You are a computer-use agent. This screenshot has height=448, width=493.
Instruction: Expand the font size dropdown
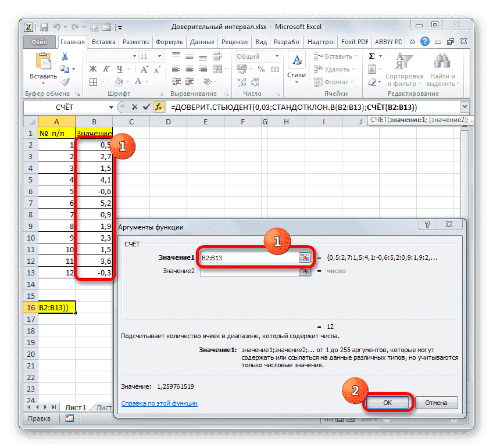(x=159, y=56)
